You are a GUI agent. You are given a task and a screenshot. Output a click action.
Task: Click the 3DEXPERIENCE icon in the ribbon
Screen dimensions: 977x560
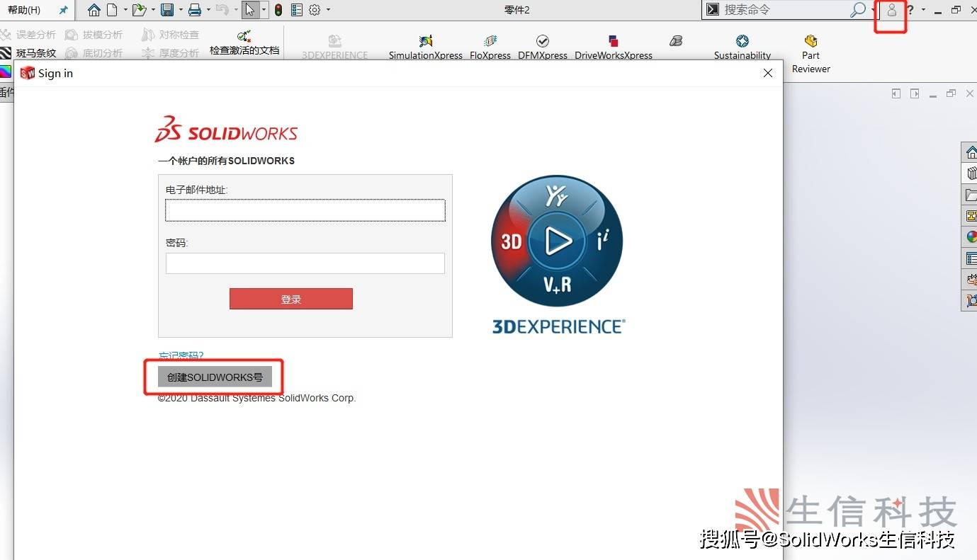(334, 42)
